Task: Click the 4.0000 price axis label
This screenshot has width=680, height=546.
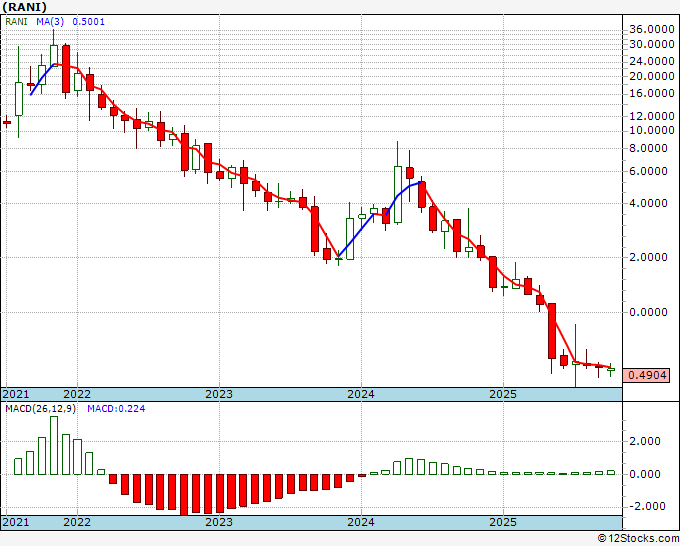Action: (x=648, y=203)
